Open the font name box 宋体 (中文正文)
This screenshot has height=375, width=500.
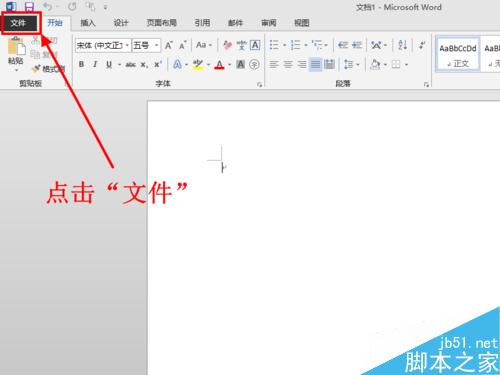tap(103, 45)
